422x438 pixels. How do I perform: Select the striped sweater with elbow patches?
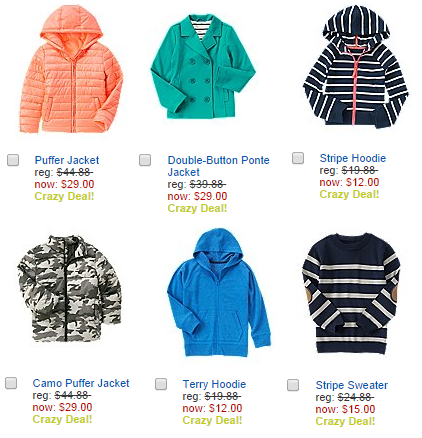point(351,293)
